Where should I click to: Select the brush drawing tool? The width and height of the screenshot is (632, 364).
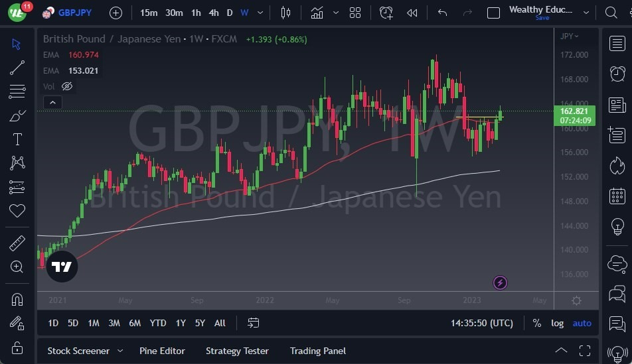point(17,115)
